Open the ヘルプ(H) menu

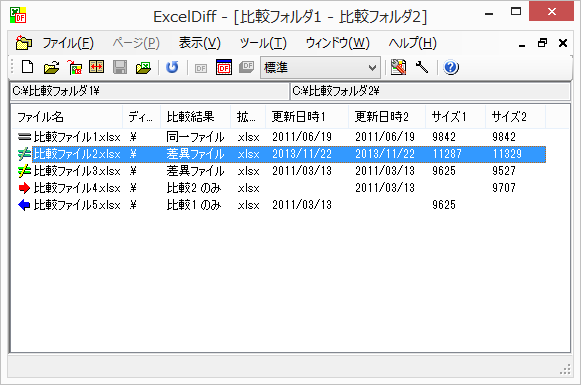point(412,43)
